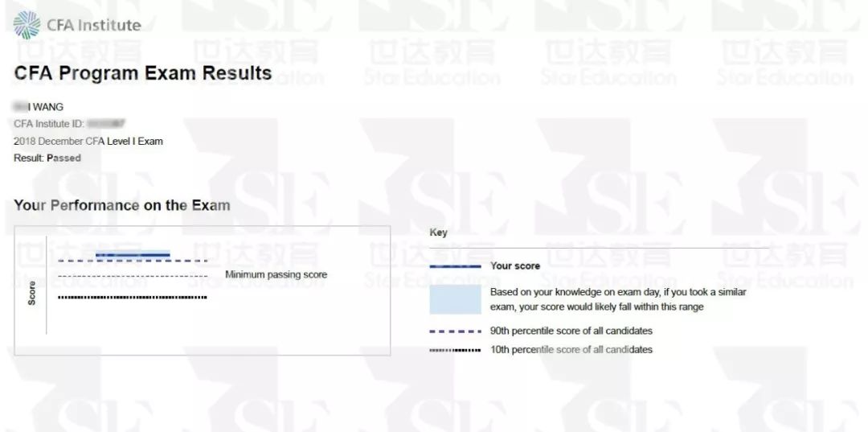Click the light blue legend swatch box
Viewport: 868px width, 432px height.
pos(455,299)
